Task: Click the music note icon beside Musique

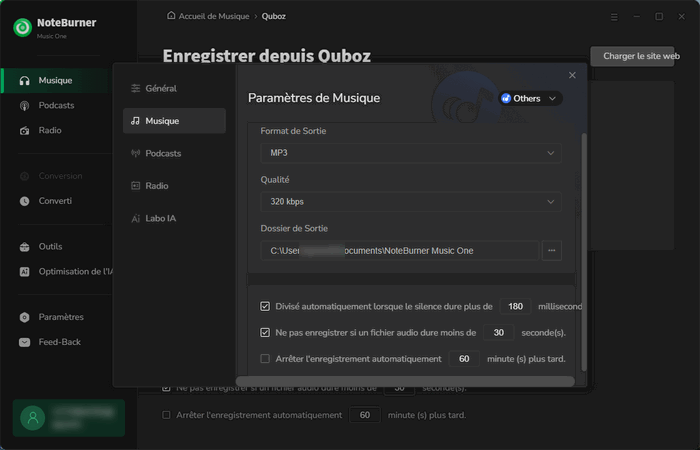Action: [135, 121]
